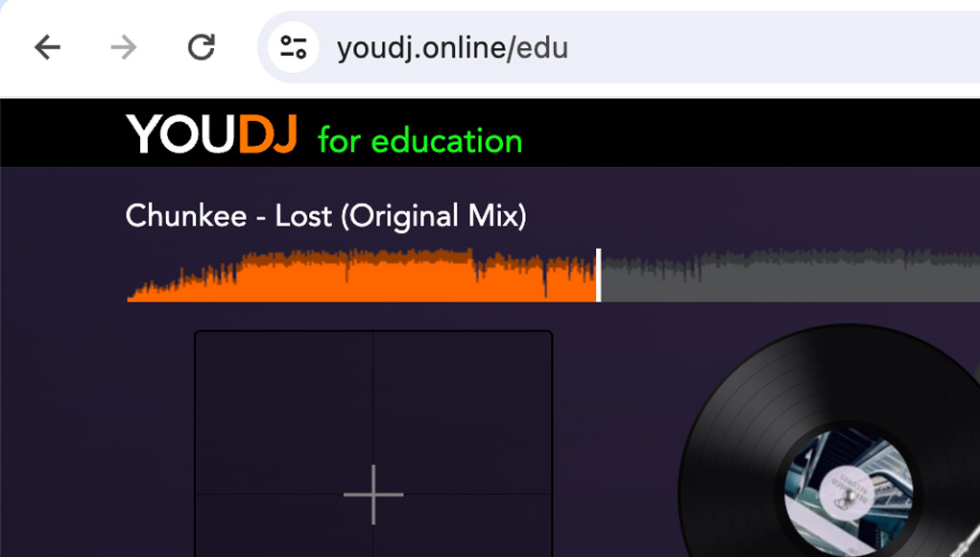
Task: Jump ahead in the gray unplayed waveform
Action: [x=790, y=275]
